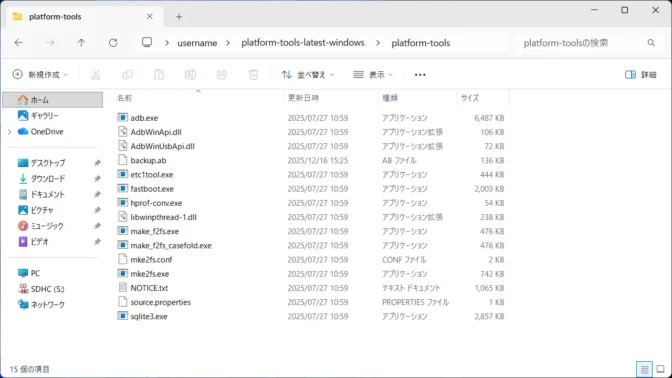Image resolution: width=672 pixels, height=378 pixels.
Task: Open the New (新規作成) dropdown
Action: click(x=40, y=75)
